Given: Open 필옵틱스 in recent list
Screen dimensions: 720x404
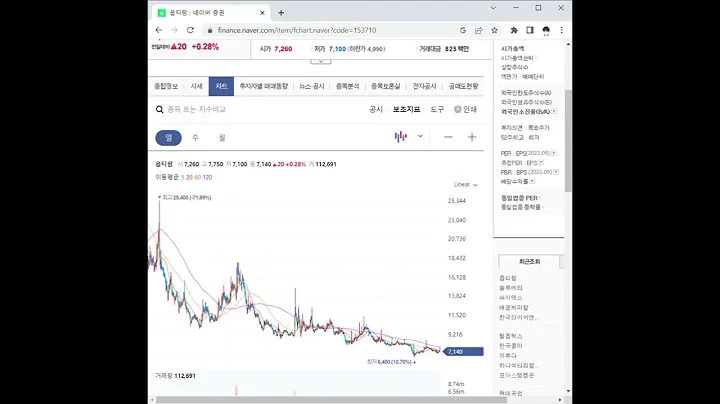Looking at the screenshot, I should point(511,336).
